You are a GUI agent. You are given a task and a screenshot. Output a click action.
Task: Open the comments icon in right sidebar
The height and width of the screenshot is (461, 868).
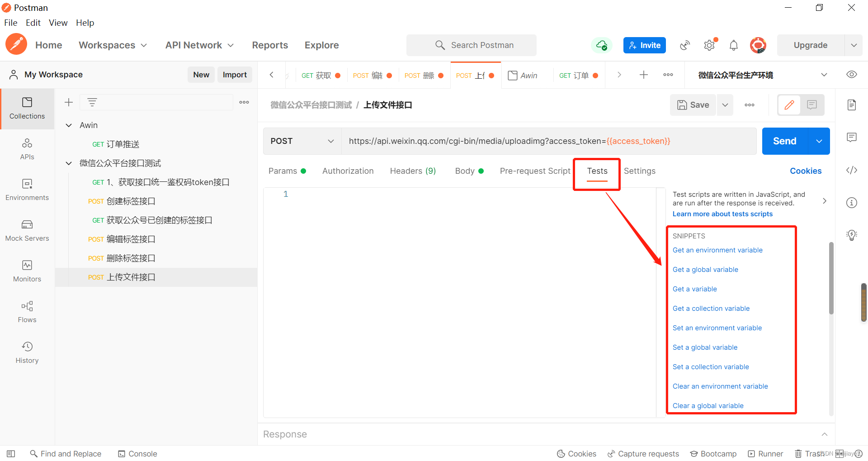pos(852,137)
